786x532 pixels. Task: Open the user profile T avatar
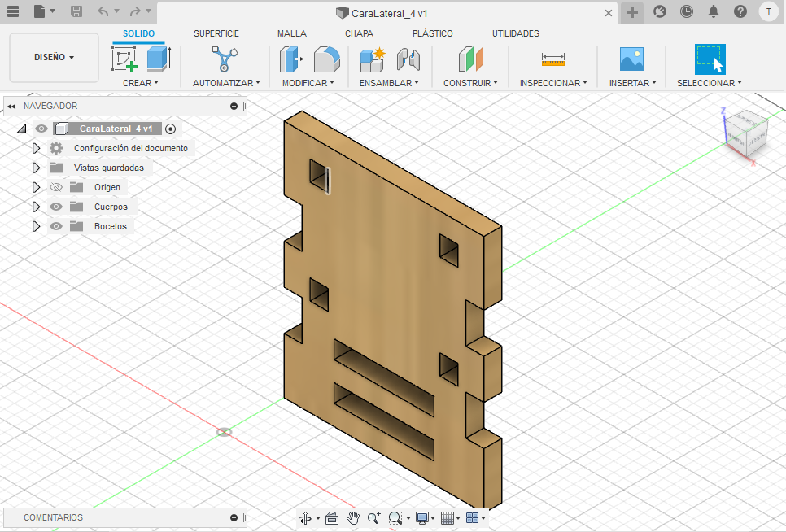pos(768,11)
